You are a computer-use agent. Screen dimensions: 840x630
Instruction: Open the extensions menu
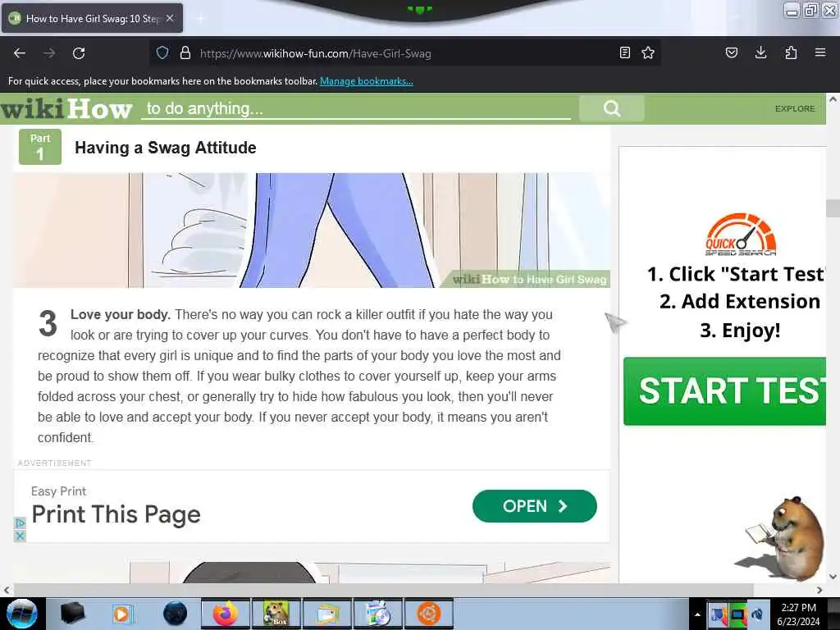point(791,52)
